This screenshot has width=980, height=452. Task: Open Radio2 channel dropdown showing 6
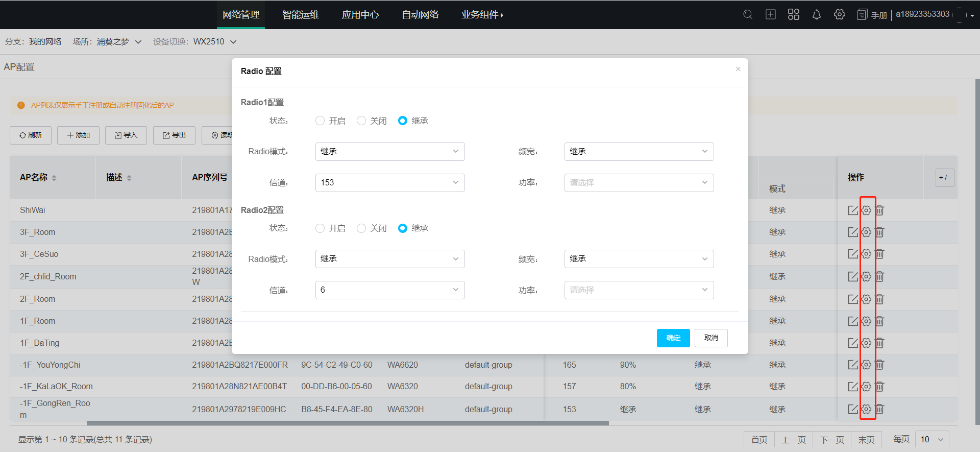tap(389, 290)
